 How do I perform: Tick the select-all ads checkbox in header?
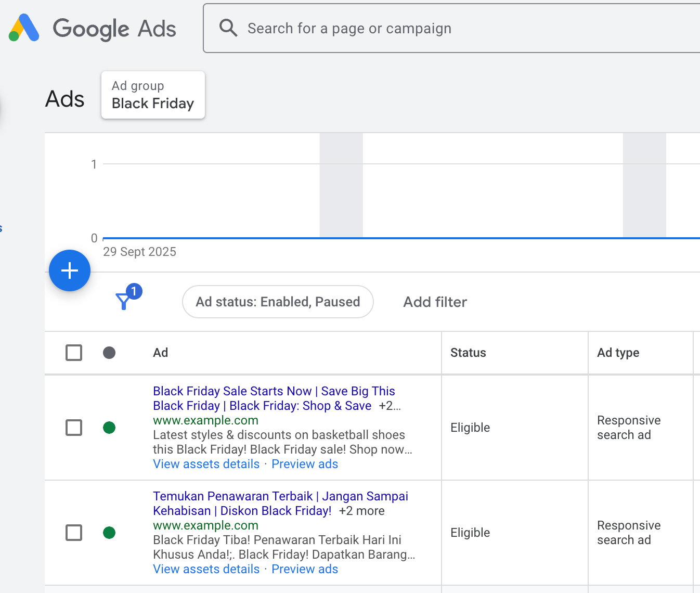click(x=74, y=353)
